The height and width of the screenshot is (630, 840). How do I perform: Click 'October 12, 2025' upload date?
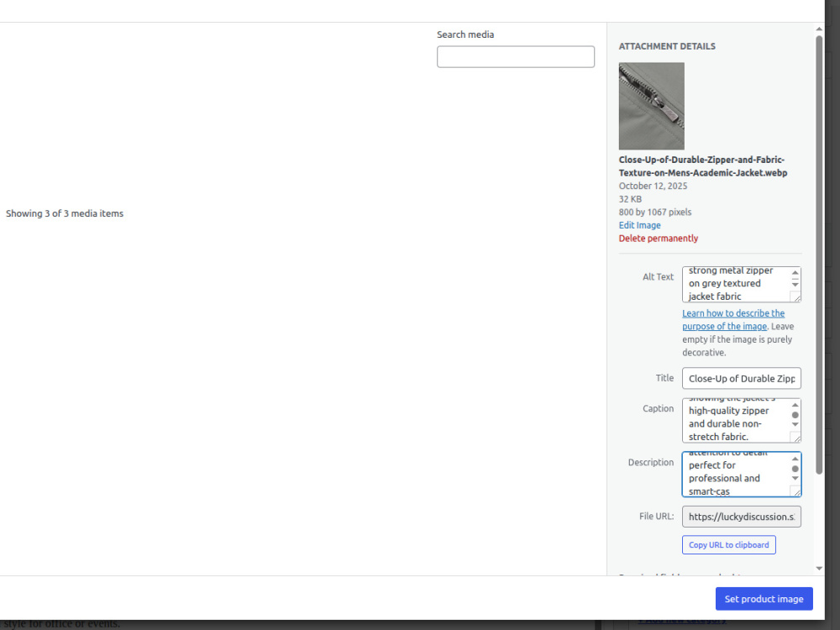point(653,186)
